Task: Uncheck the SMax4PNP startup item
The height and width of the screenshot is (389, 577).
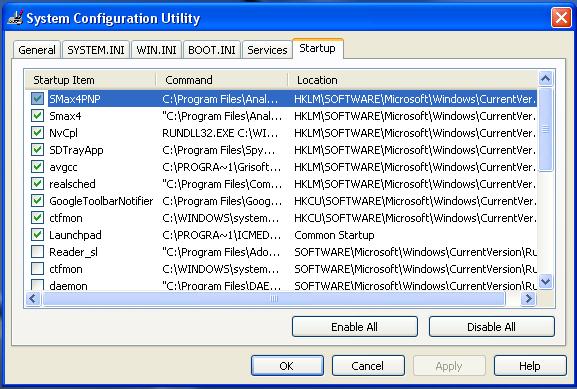Action: pyautogui.click(x=37, y=98)
